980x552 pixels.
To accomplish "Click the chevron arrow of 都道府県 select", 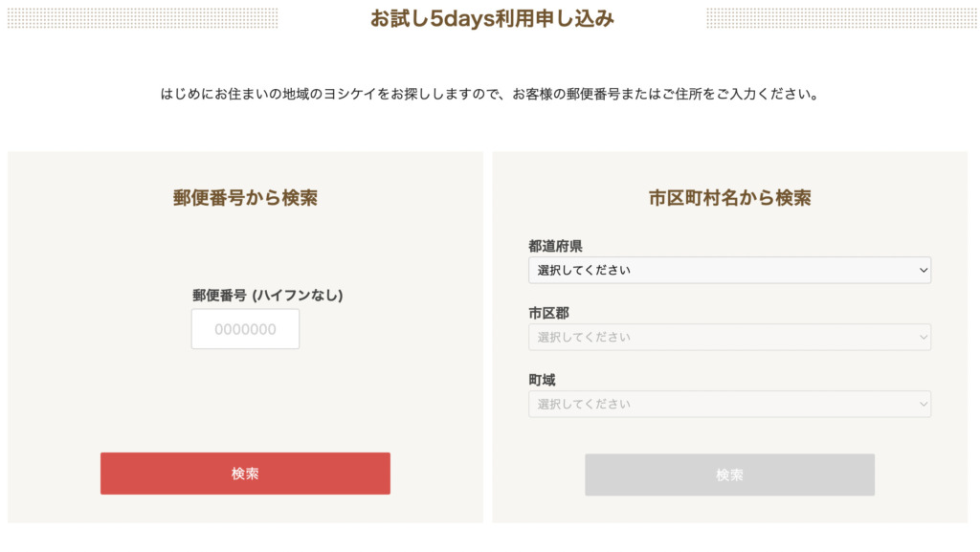I will pyautogui.click(x=923, y=271).
